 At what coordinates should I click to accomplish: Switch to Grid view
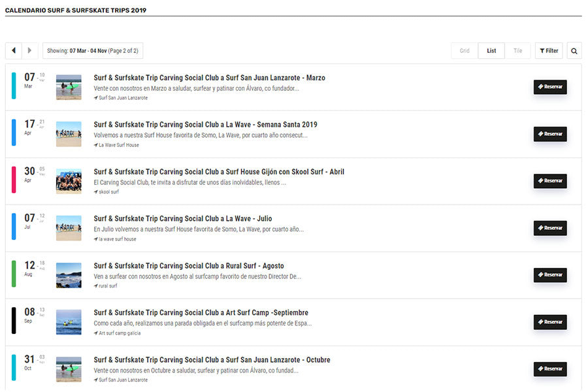tap(465, 51)
